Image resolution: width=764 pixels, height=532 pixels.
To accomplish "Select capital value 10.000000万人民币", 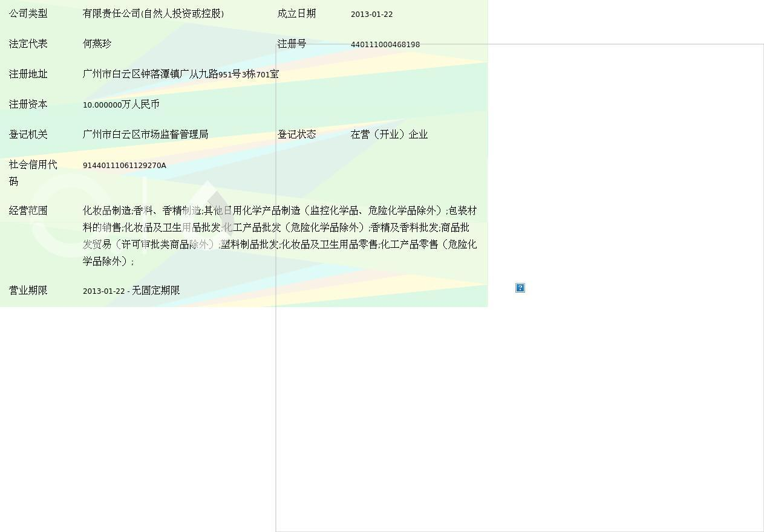I will tap(121, 104).
